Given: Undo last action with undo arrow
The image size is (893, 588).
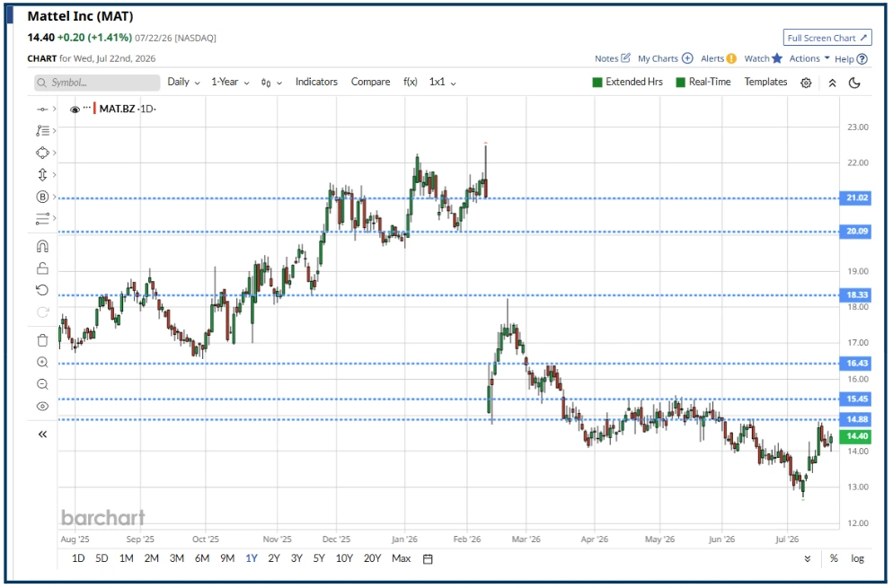Looking at the screenshot, I should 42,290.
